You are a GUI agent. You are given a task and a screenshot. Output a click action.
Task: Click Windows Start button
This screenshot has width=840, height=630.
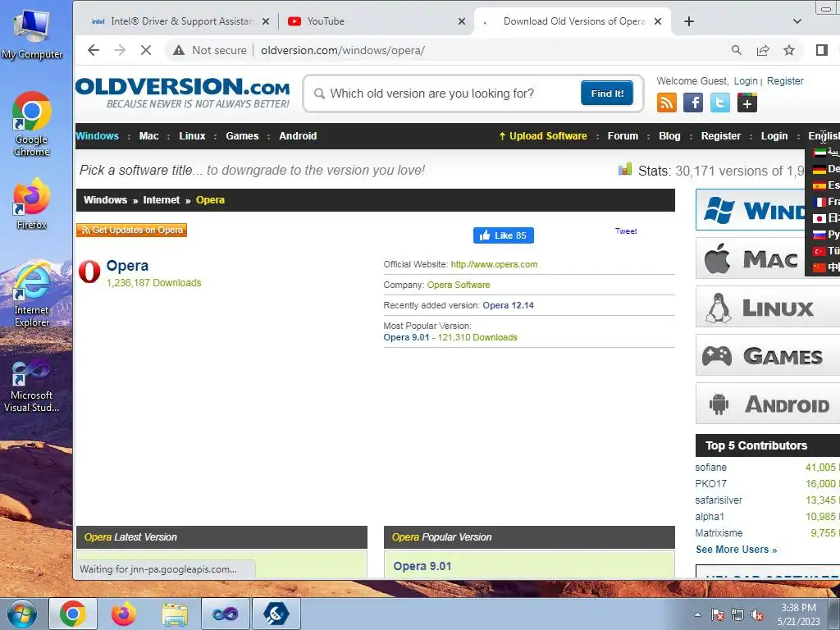pyautogui.click(x=21, y=614)
